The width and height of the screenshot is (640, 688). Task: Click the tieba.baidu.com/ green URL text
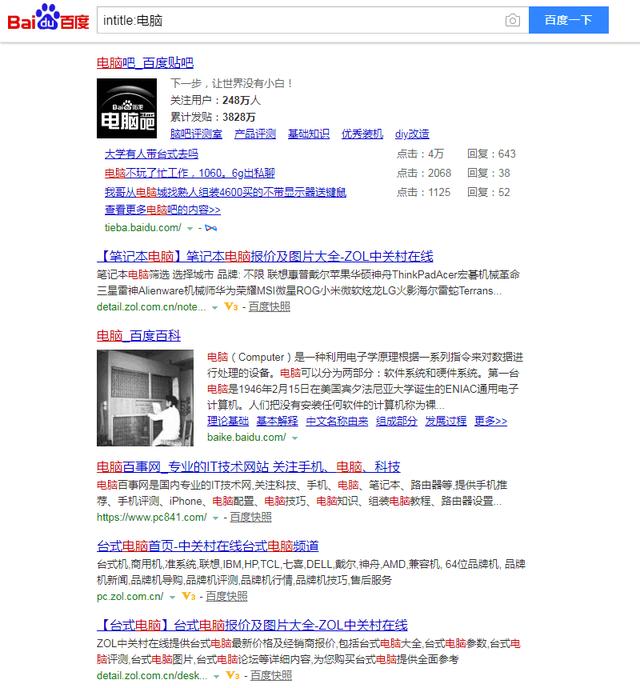tap(143, 227)
